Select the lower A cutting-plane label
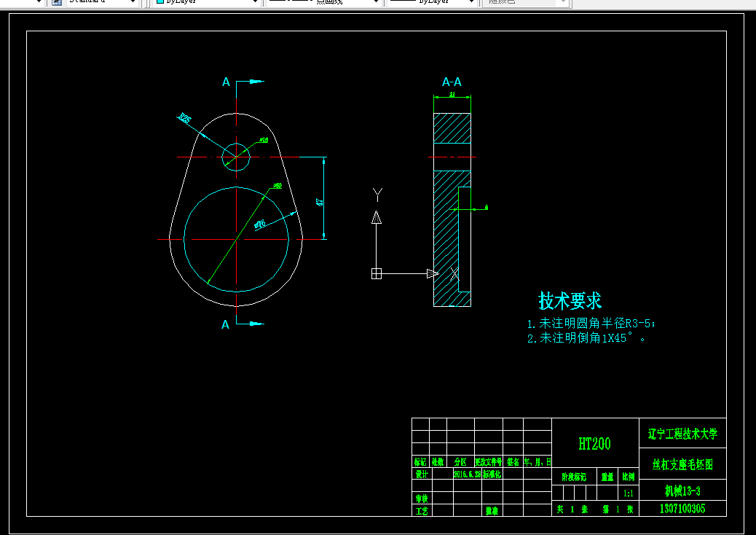The image size is (756, 535). coord(225,325)
